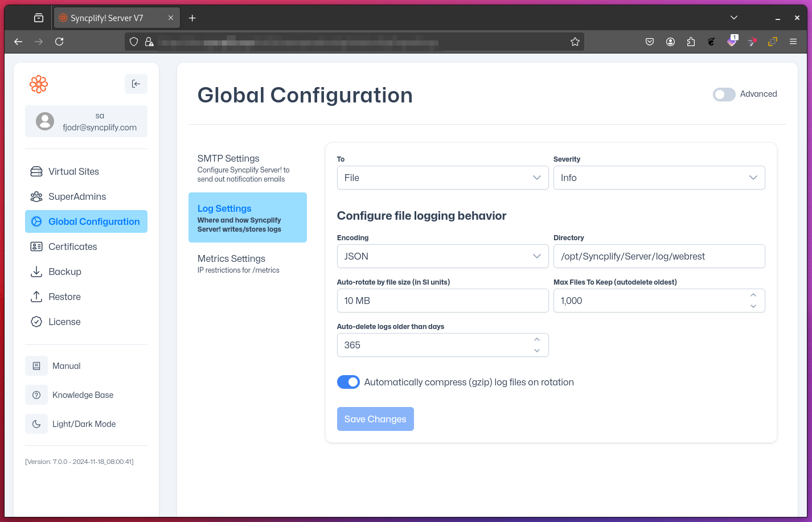Decrease auto-delete logs days value
The width and height of the screenshot is (812, 522).
click(537, 351)
